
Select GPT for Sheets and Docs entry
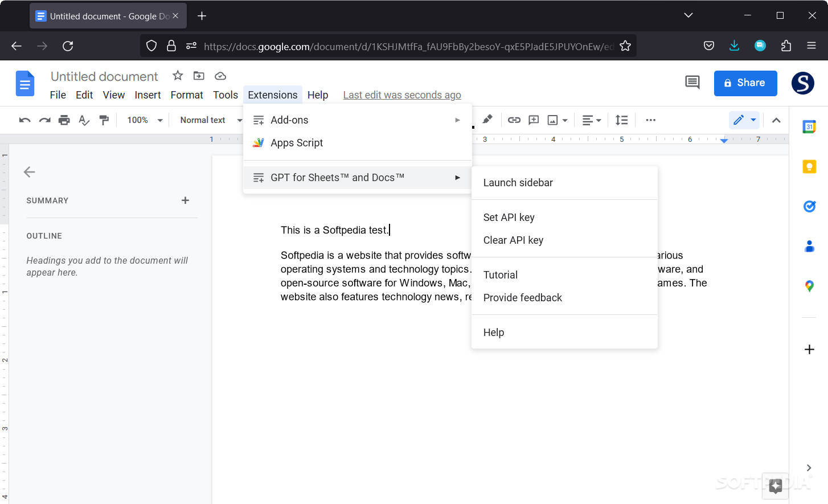tap(358, 178)
